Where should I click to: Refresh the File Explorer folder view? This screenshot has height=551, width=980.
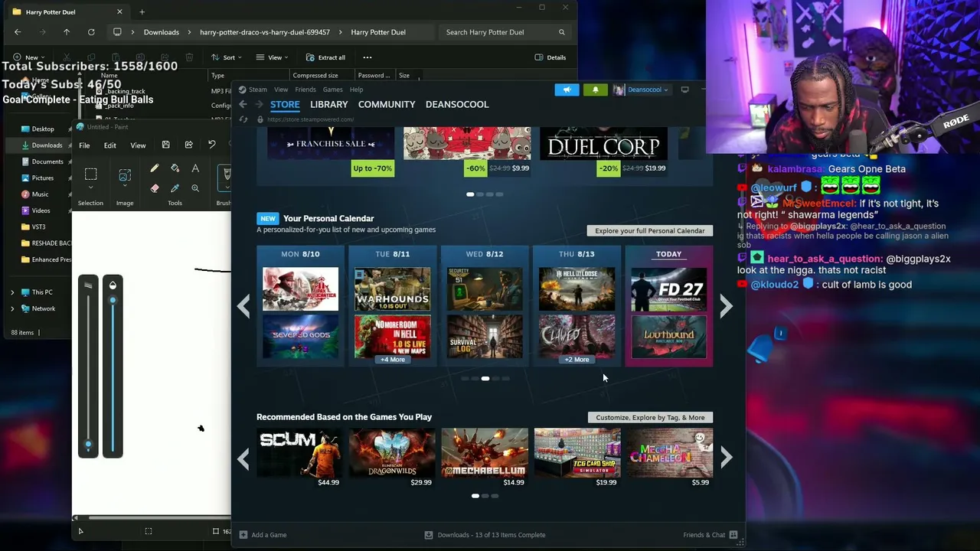pyautogui.click(x=91, y=32)
